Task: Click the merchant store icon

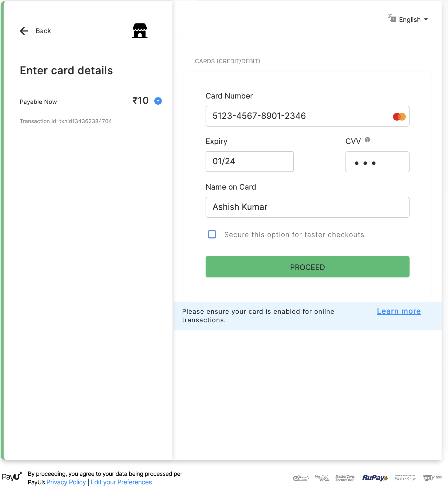Action: pyautogui.click(x=140, y=31)
